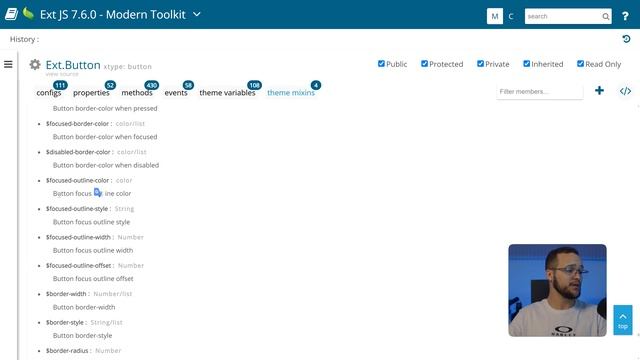Click the gear icon beside Ext.Button

(x=35, y=64)
